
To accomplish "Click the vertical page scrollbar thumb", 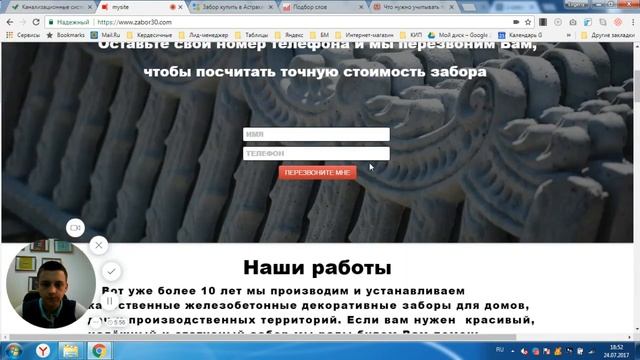I will click(x=637, y=86).
